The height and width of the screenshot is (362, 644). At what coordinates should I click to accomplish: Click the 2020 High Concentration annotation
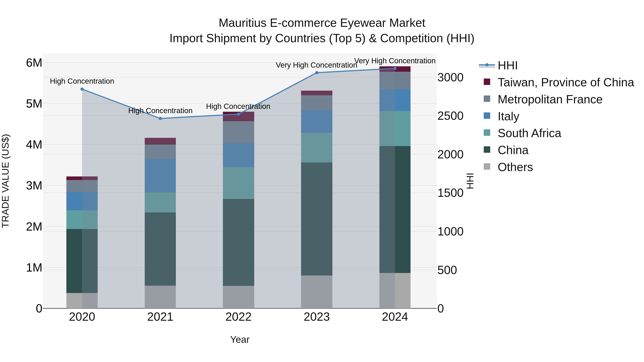click(x=82, y=81)
